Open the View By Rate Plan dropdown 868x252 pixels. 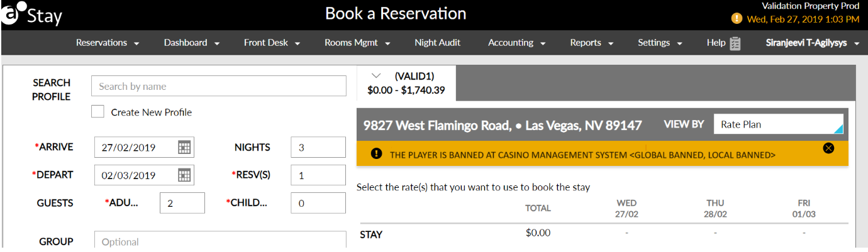[778, 124]
